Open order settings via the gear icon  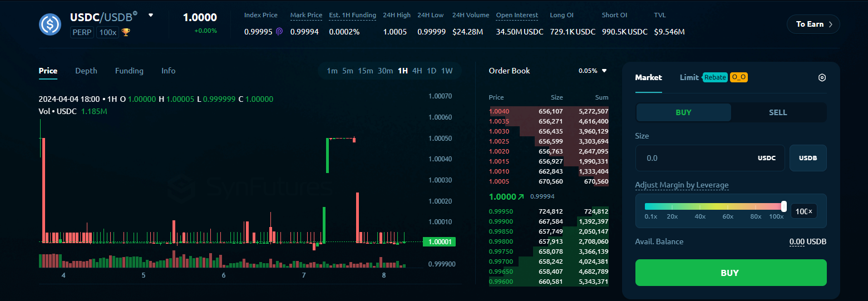822,77
